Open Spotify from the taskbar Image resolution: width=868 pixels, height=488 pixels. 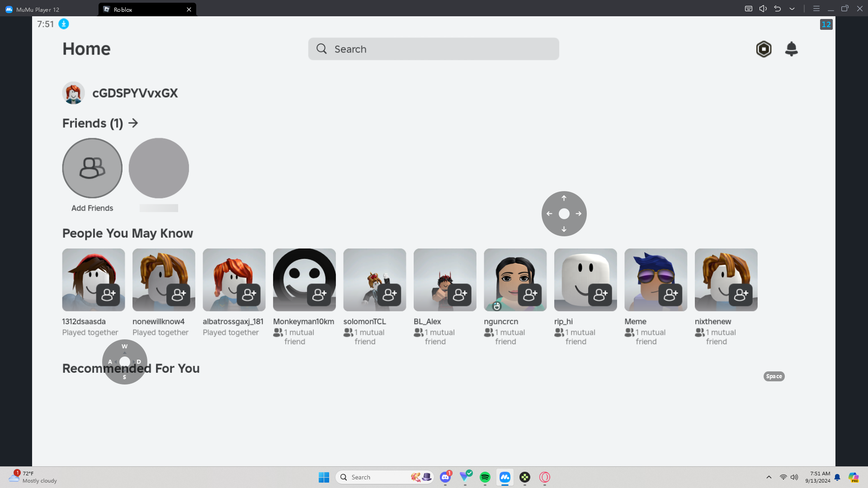485,477
